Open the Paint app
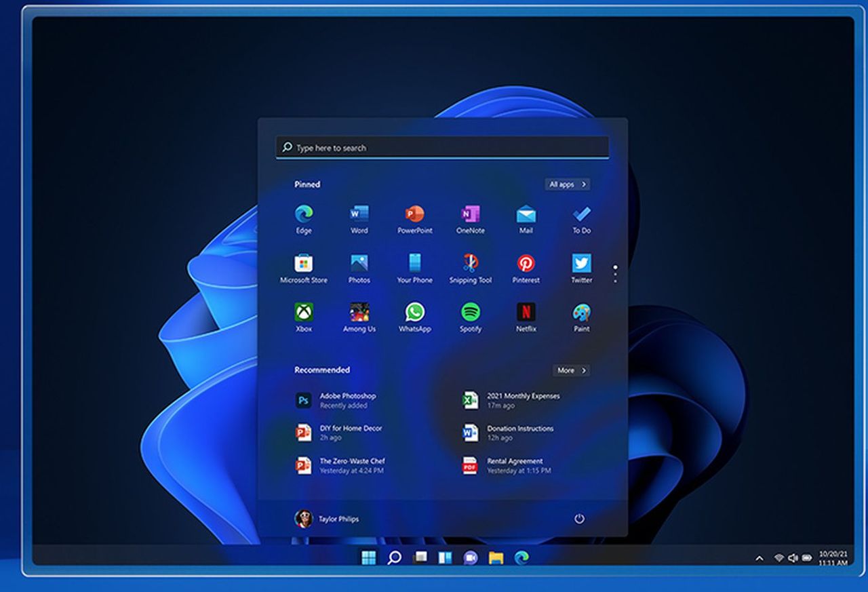868x592 pixels. (581, 318)
